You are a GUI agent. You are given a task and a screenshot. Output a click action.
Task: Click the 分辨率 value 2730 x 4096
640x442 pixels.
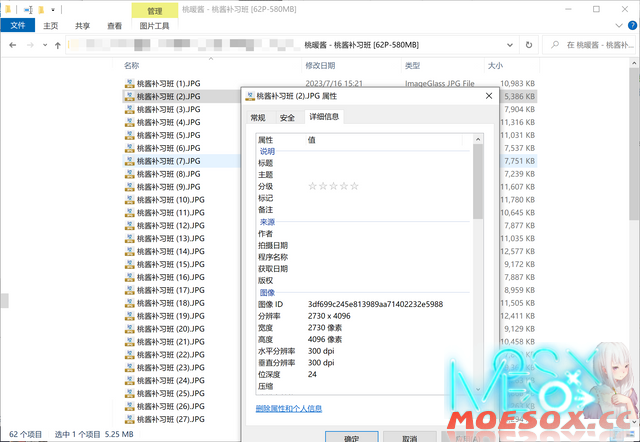click(x=329, y=316)
